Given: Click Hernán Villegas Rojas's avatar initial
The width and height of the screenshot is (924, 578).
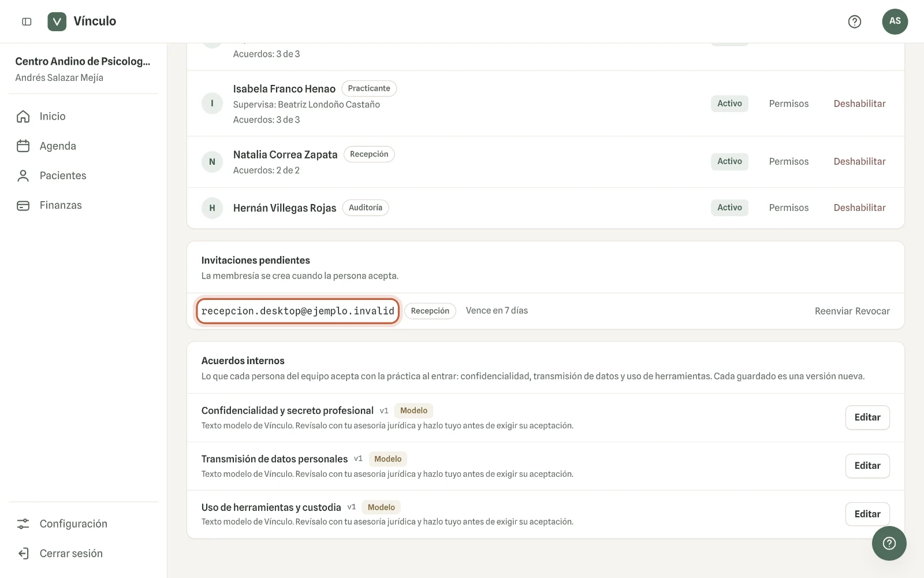Looking at the screenshot, I should (212, 208).
